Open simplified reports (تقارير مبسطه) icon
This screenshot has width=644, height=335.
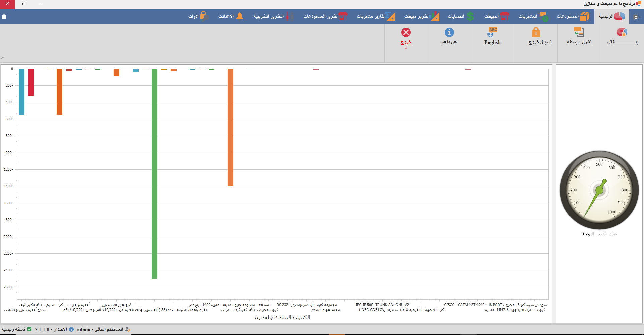(579, 32)
